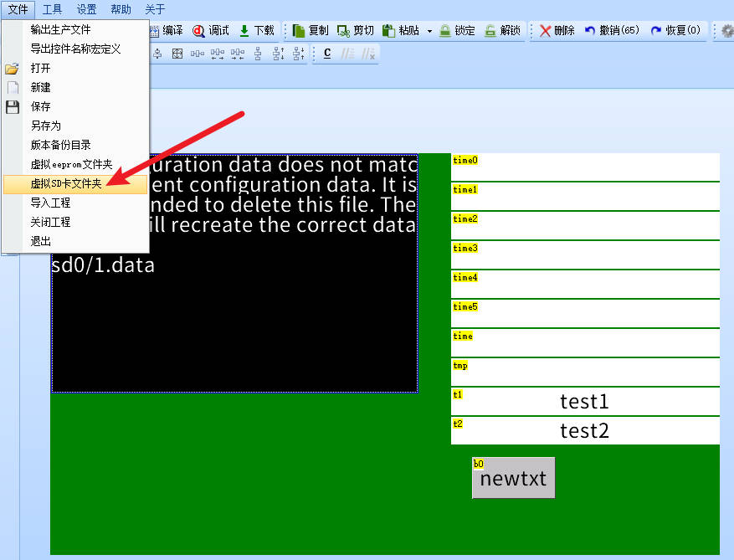Click the newtxt button b0 on canvas
The width and height of the screenshot is (734, 560).
(513, 478)
